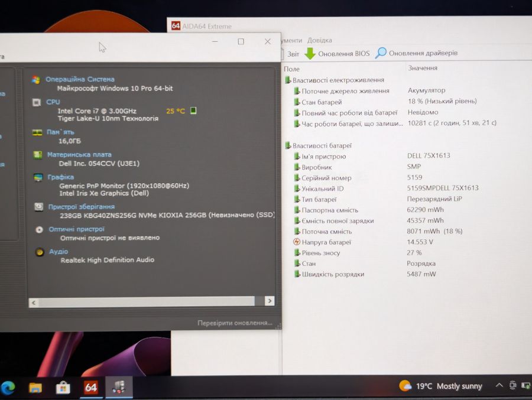The width and height of the screenshot is (532, 400).
Task: Click the Windows logo icon beside Операційна Система
Action: [x=36, y=79]
